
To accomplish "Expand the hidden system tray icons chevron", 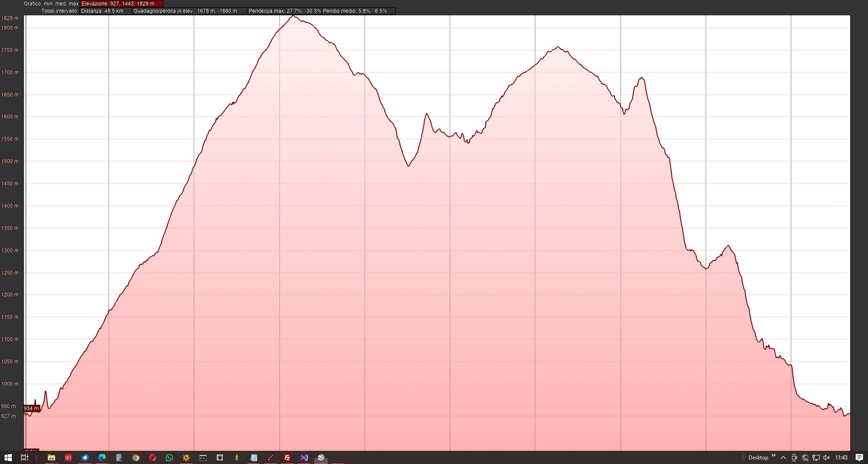I will [783, 458].
